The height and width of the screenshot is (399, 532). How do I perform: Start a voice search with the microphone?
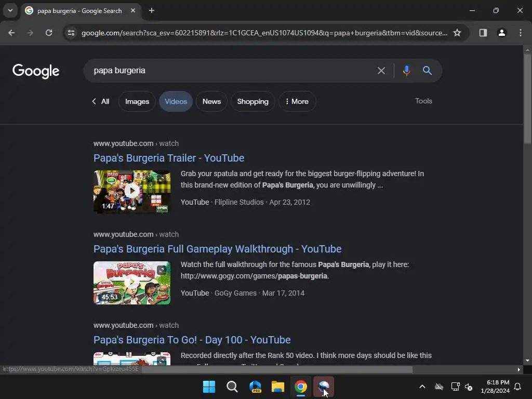pos(406,71)
